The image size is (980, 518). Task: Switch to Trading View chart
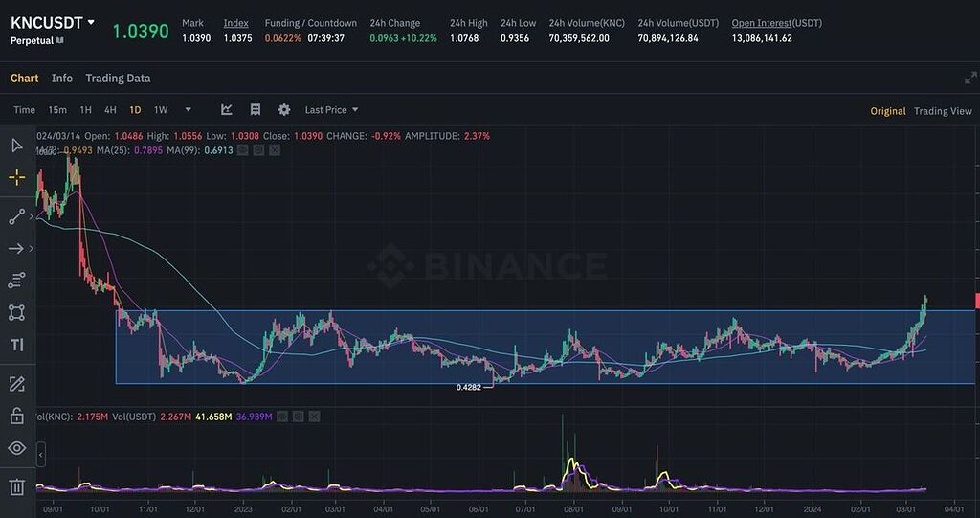(x=943, y=111)
